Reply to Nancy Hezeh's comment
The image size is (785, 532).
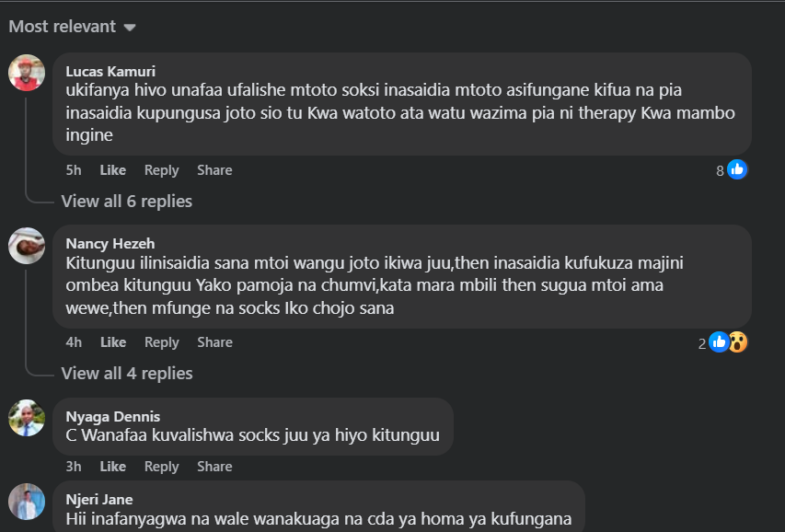[161, 342]
